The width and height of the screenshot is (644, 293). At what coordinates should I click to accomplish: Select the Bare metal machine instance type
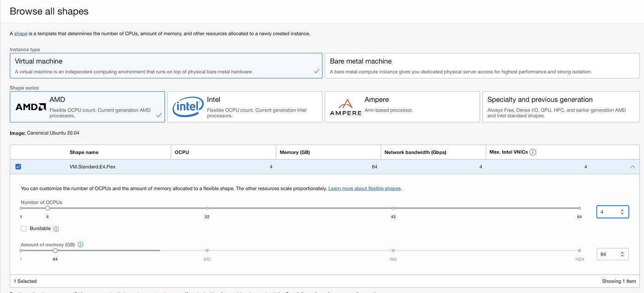(482, 66)
